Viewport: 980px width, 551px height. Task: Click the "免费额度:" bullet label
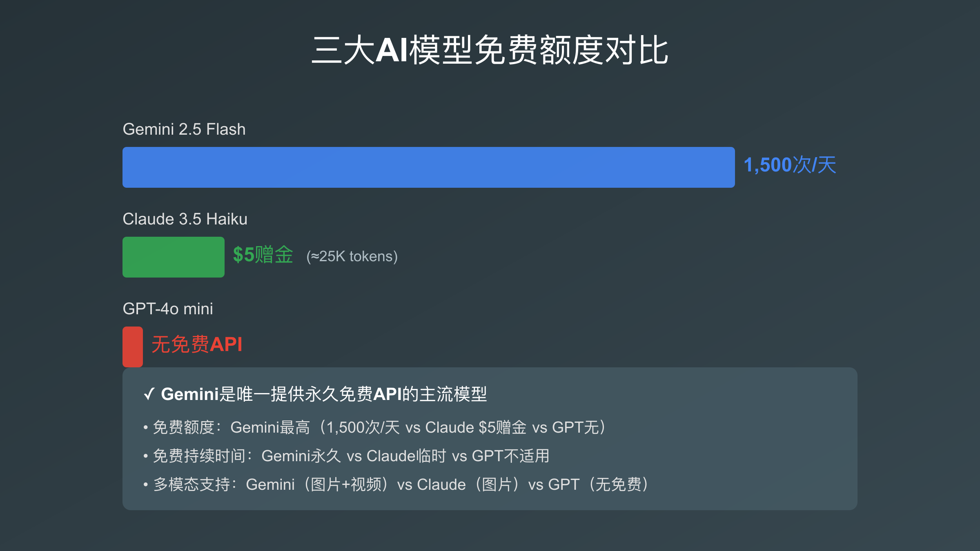click(187, 427)
